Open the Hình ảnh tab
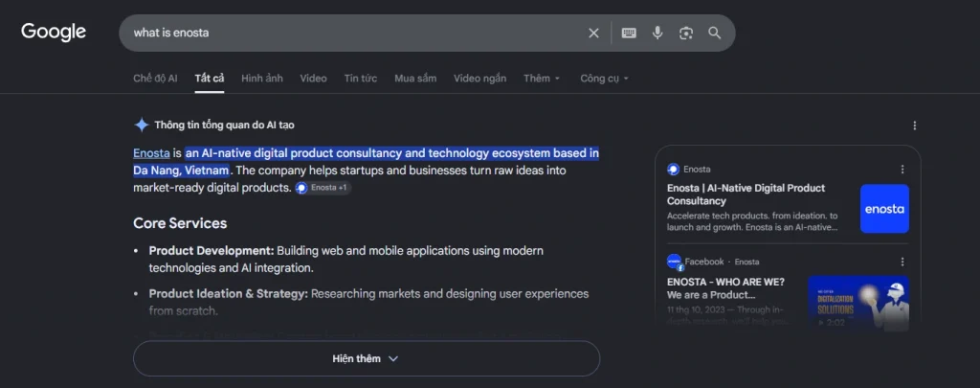Viewport: 980px width, 388px height. pos(262,79)
